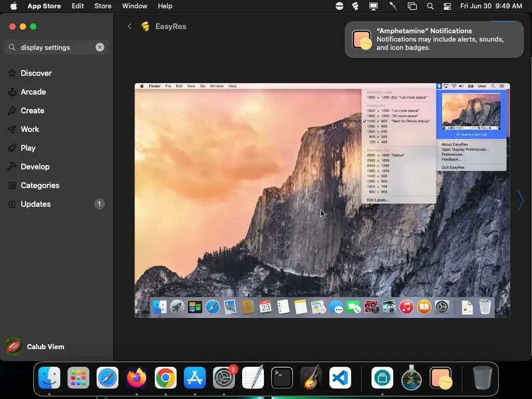532x399 pixels.
Task: Open the Help menu
Action: [x=165, y=6]
